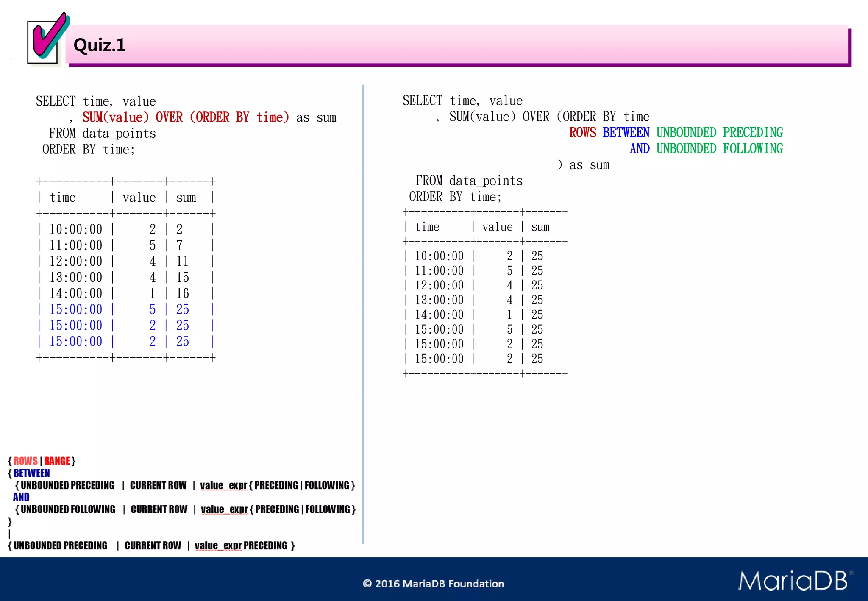Click 11:00:00 time in right table
The height and width of the screenshot is (601, 868).
pos(440,271)
